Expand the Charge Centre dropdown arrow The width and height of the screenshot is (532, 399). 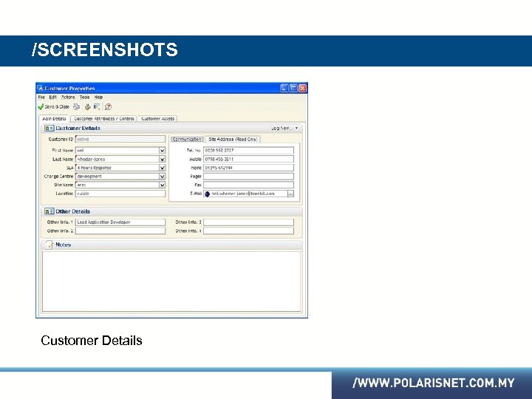[x=162, y=177]
